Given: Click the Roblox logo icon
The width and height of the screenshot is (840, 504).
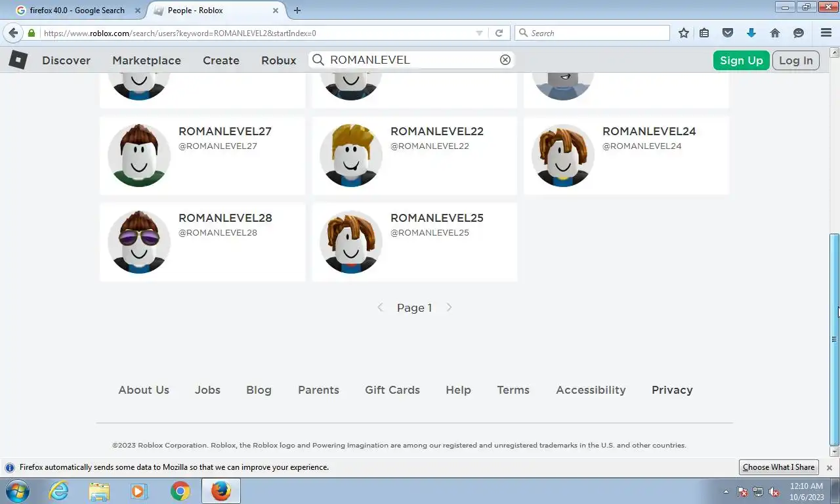Looking at the screenshot, I should (18, 60).
